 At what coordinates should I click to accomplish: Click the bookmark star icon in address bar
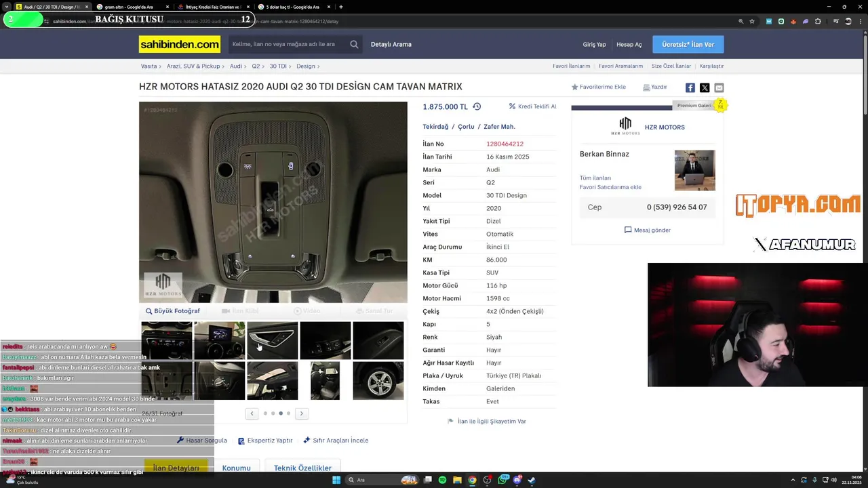tap(752, 21)
